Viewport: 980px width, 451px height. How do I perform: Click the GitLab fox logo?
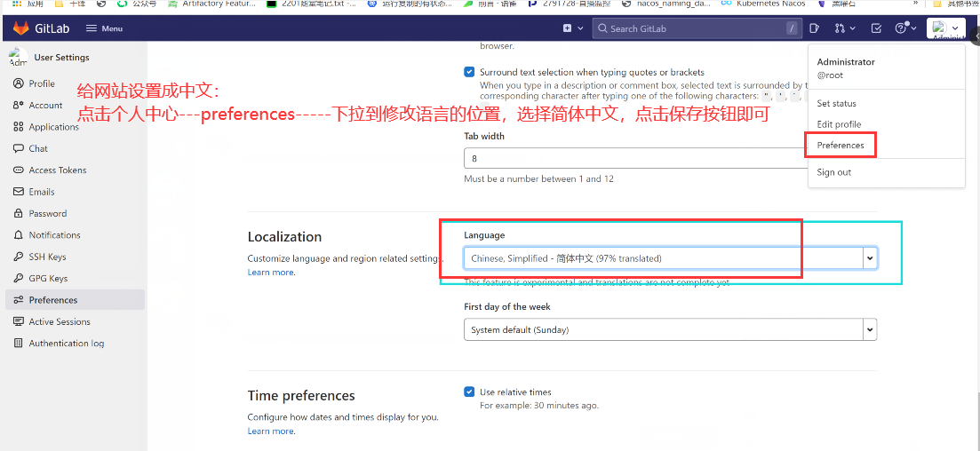click(x=20, y=28)
